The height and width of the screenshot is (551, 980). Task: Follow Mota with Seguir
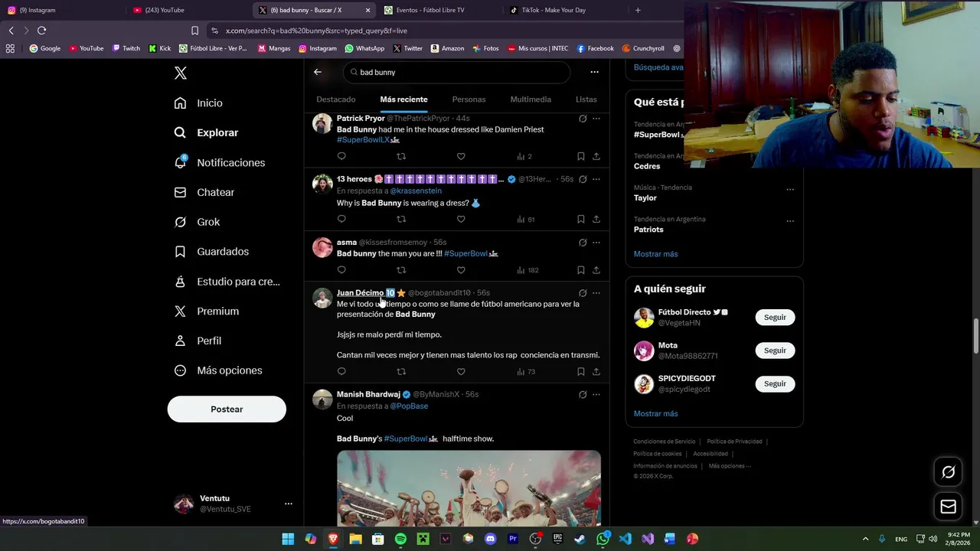pyautogui.click(x=775, y=350)
